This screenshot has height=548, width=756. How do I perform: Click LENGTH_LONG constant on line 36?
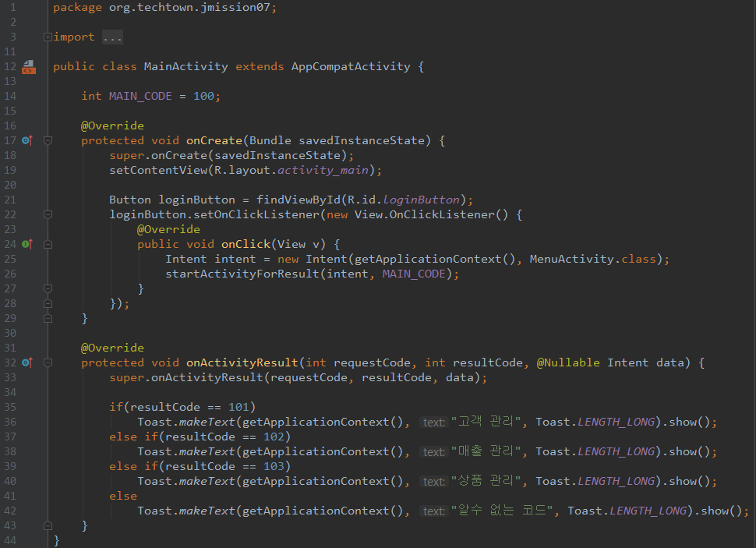[616, 422]
